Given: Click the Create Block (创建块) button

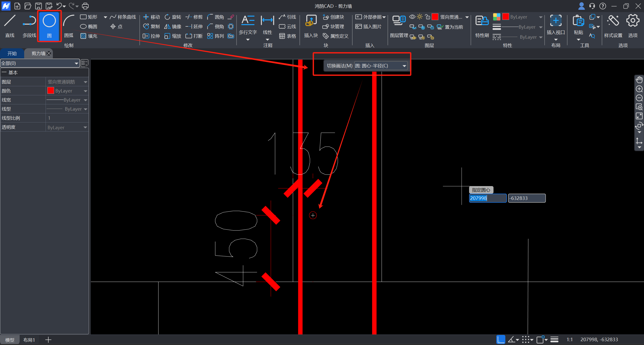Looking at the screenshot, I should [333, 17].
